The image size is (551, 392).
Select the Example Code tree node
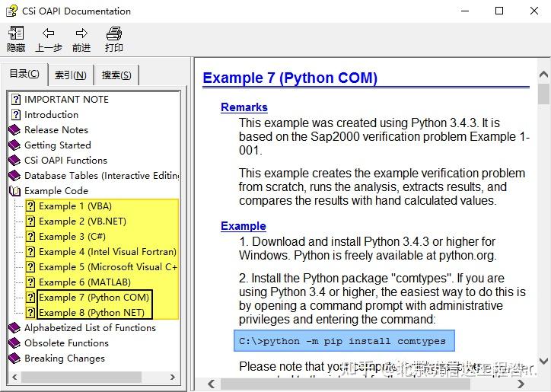coord(56,191)
